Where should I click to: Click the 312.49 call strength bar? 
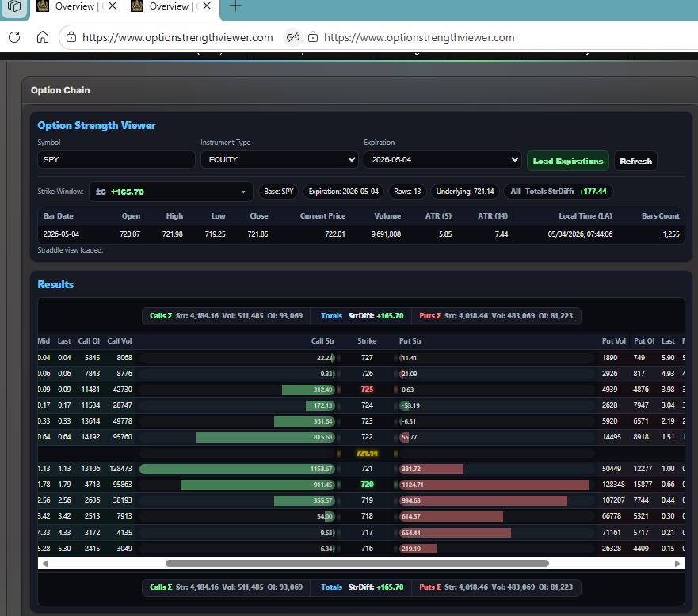coord(308,390)
